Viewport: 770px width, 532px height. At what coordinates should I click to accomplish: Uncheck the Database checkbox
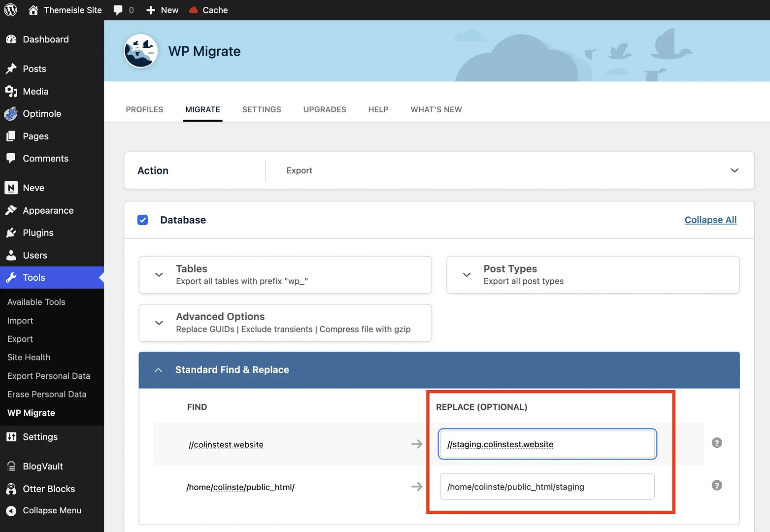point(142,220)
